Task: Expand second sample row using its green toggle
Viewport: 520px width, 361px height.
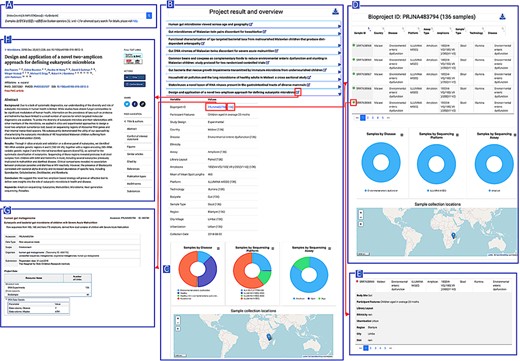Action: point(354,60)
